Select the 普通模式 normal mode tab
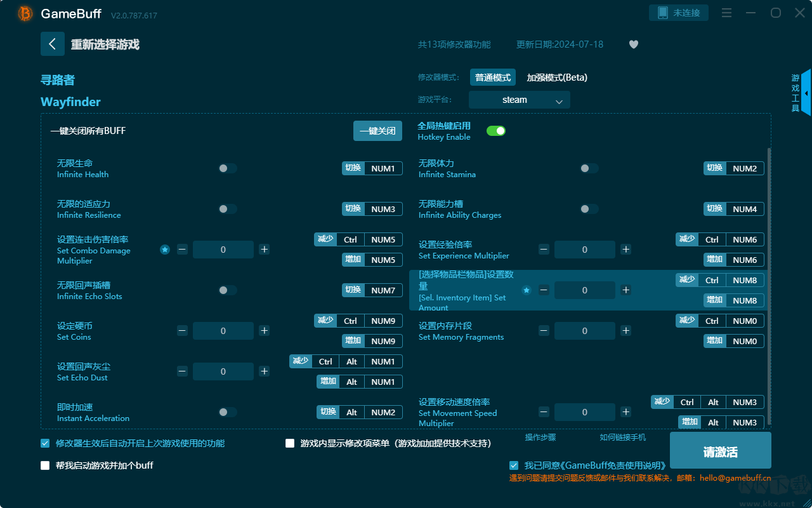Viewport: 812px width, 508px height. point(493,77)
